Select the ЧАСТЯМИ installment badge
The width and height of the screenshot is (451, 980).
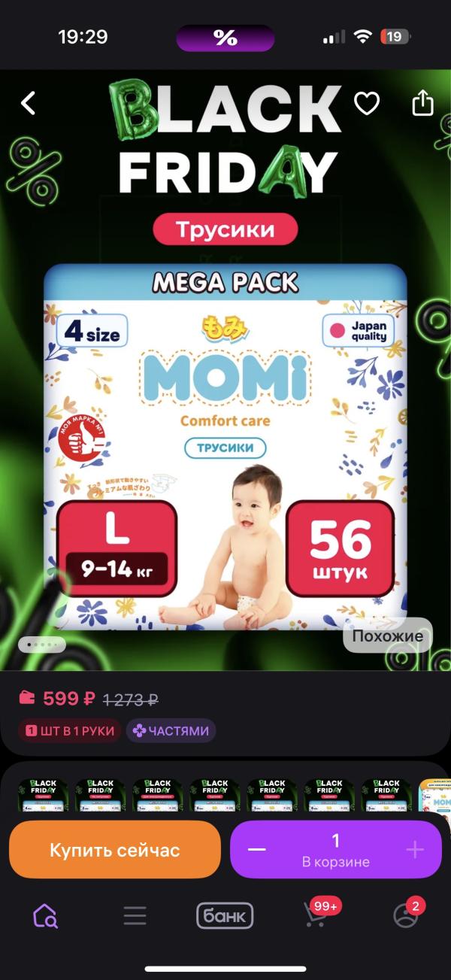tap(171, 730)
